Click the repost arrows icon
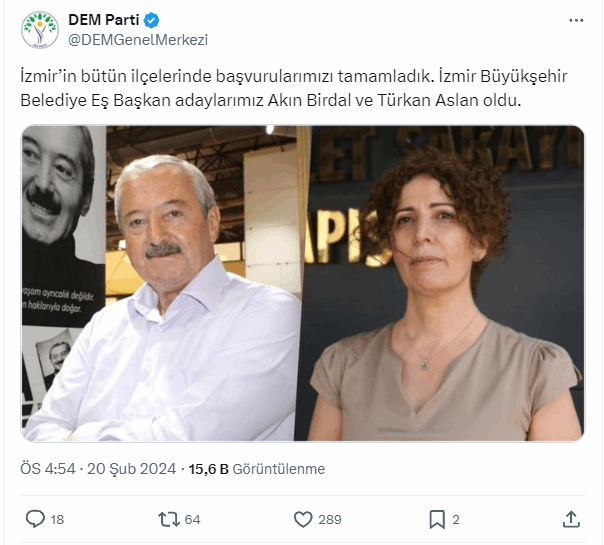The image size is (604, 545). [x=169, y=519]
